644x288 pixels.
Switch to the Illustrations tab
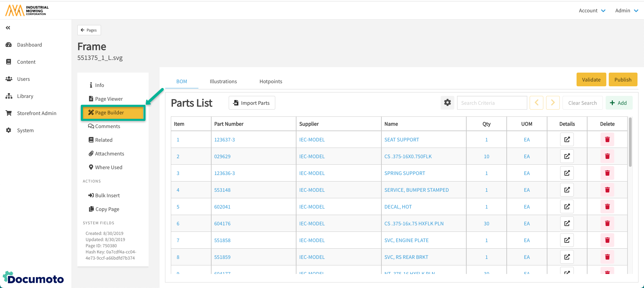(223, 82)
